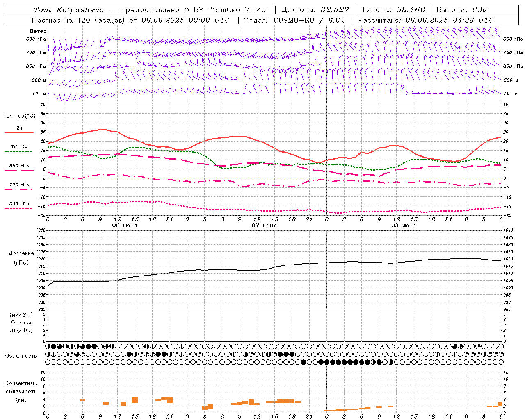Click the station name Tom_Kolpashevo
The height and width of the screenshot is (420, 525).
(69, 10)
